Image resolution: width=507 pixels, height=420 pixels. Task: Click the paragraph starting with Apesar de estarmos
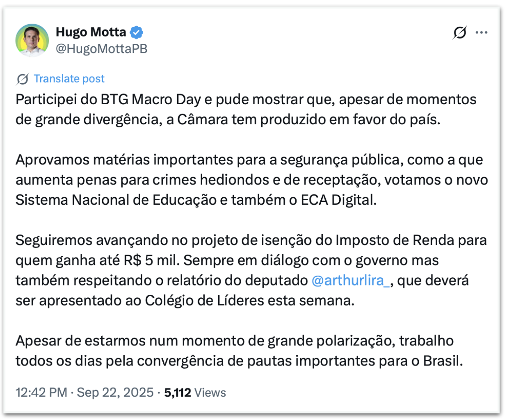click(239, 351)
